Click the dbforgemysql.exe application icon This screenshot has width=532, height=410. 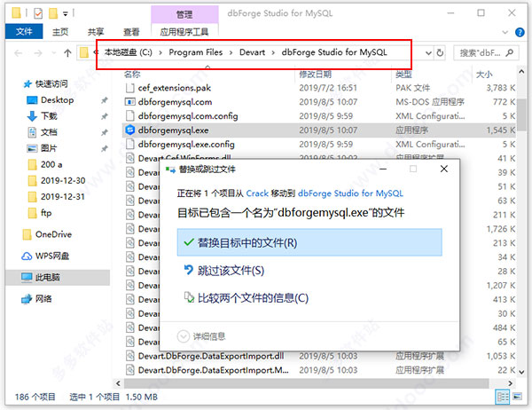130,130
